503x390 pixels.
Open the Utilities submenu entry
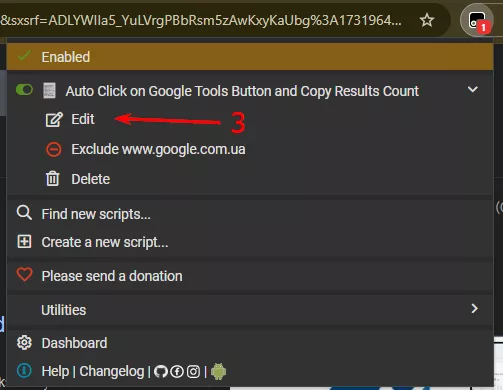64,310
